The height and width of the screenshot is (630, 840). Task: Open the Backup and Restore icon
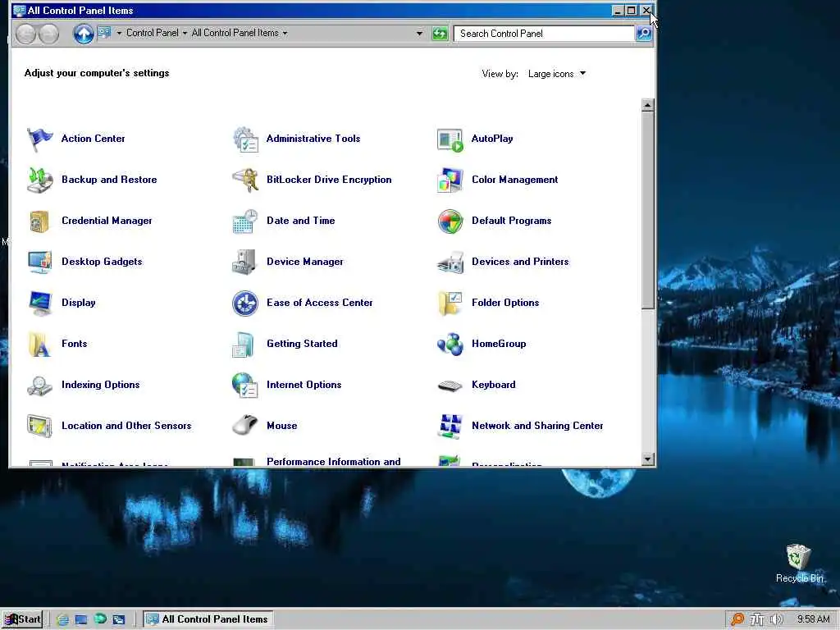coord(40,180)
